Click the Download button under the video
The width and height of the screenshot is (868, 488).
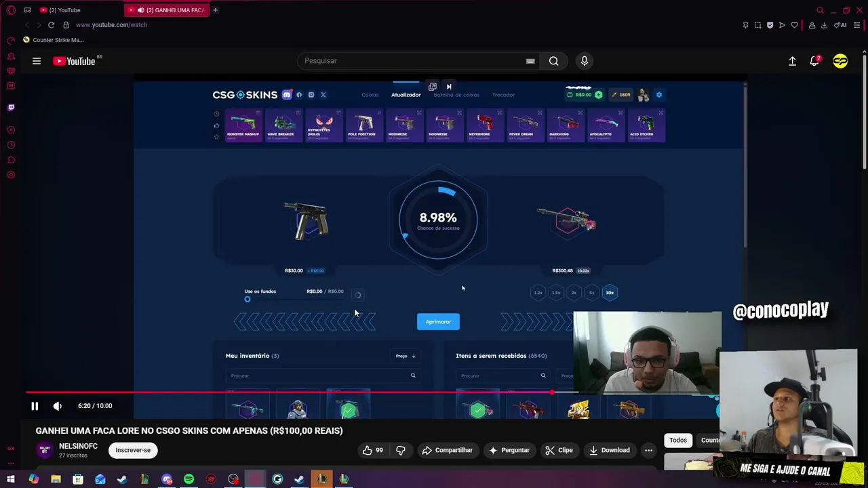click(609, 450)
